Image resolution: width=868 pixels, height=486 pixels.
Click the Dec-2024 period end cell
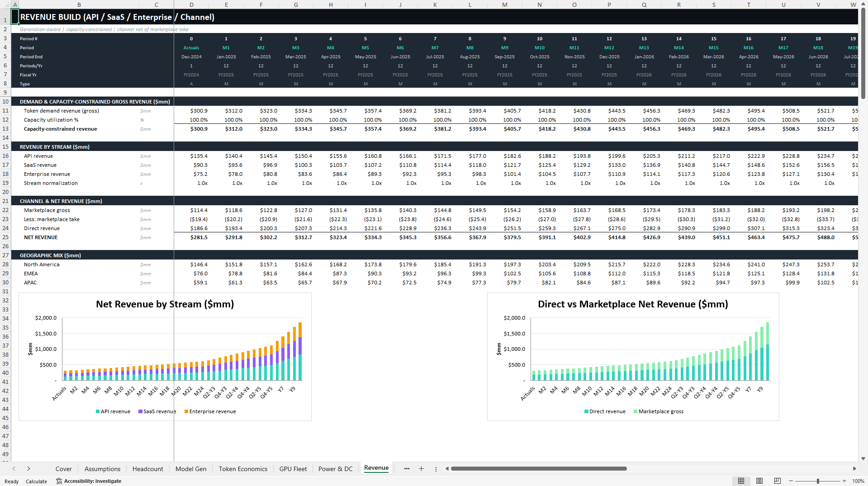coord(191,57)
